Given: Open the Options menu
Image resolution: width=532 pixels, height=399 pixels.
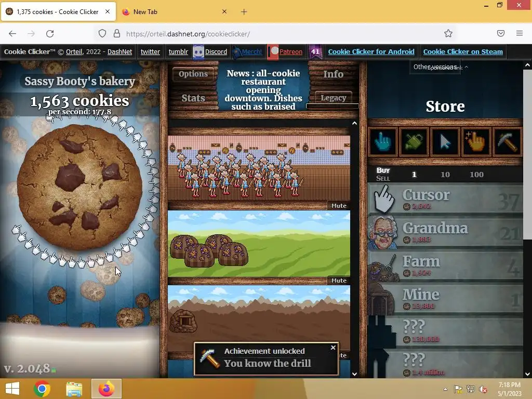Looking at the screenshot, I should tap(193, 74).
